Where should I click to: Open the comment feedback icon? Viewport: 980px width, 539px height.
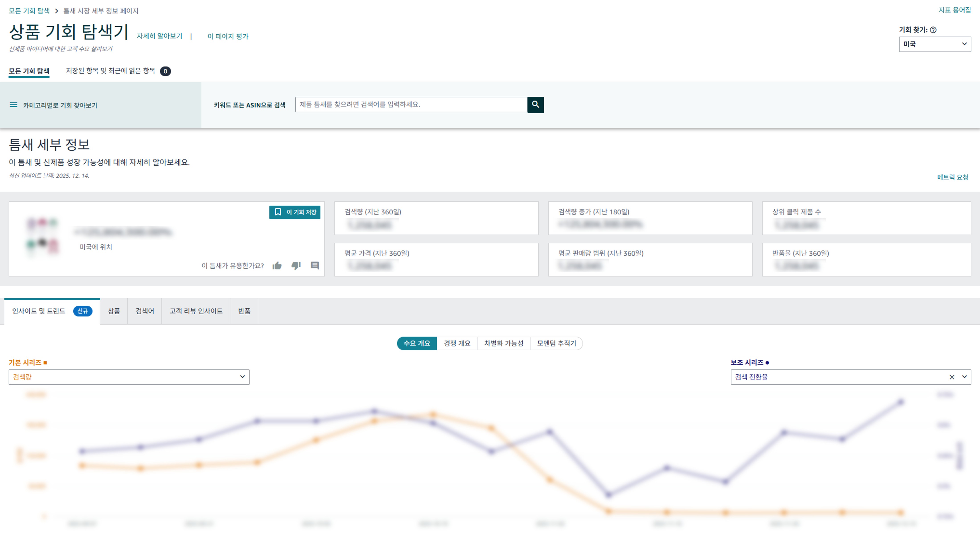(315, 265)
